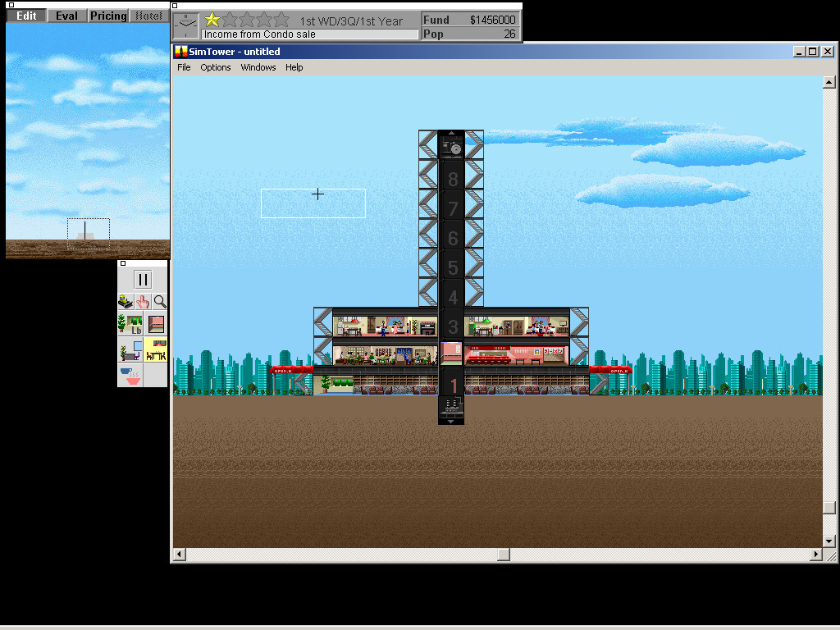
Task: Click the close box of the info bar
Action: tap(175, 6)
